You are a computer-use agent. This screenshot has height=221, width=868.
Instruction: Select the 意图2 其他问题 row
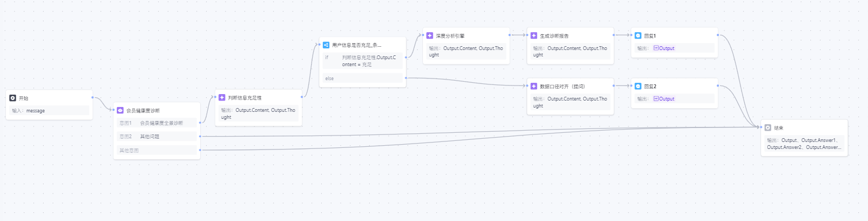click(157, 137)
